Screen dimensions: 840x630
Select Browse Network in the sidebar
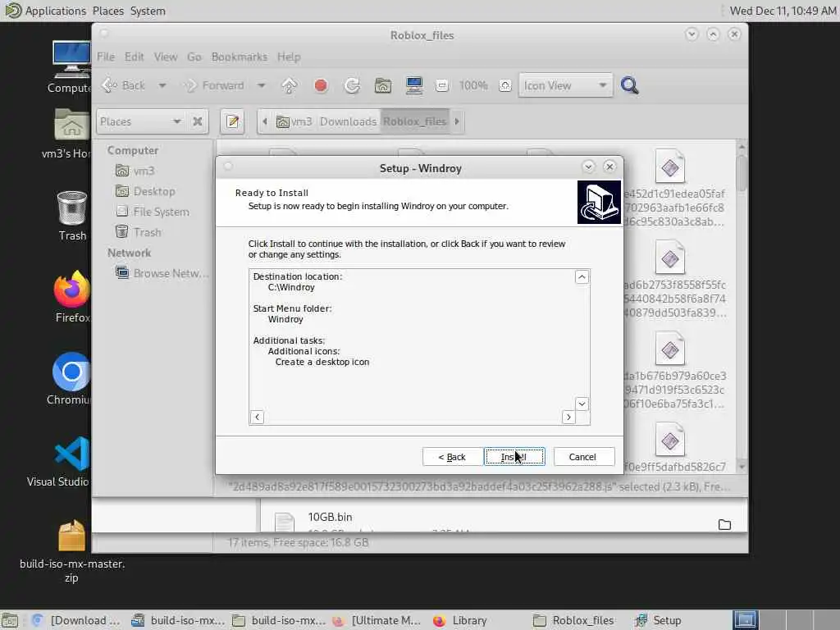coord(162,273)
